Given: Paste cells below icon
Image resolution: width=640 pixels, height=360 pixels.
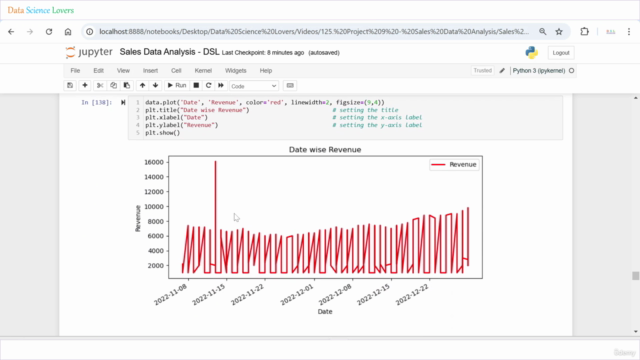Looking at the screenshot, I should [127, 86].
